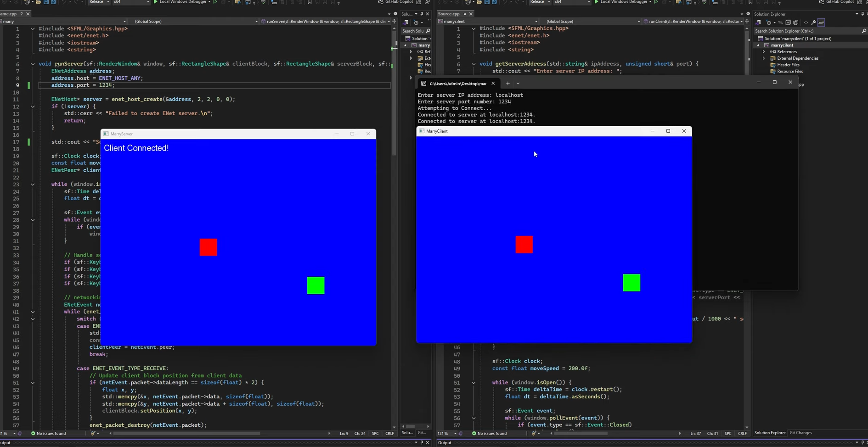This screenshot has width=868, height=447.
Task: Open terminal tab dropdown chevron
Action: [518, 84]
